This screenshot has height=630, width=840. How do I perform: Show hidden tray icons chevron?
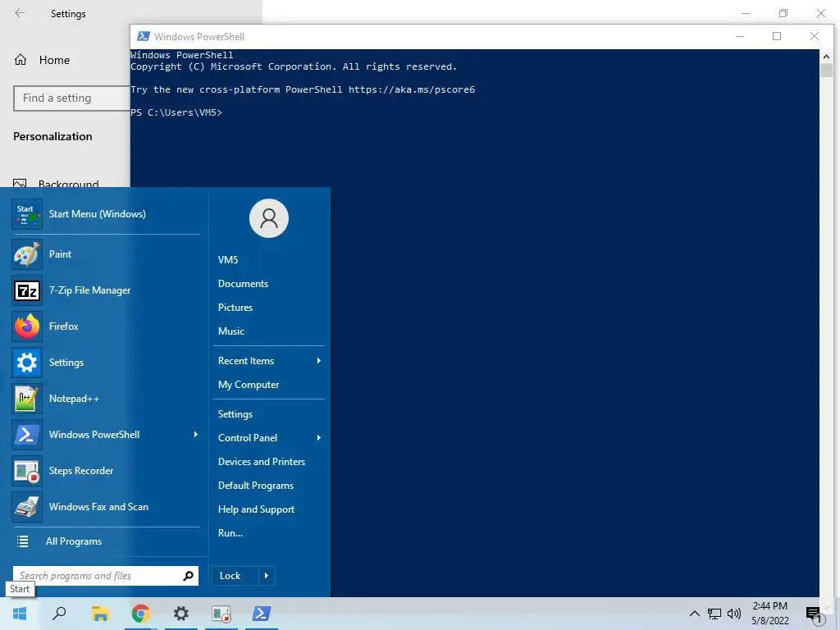click(x=694, y=614)
